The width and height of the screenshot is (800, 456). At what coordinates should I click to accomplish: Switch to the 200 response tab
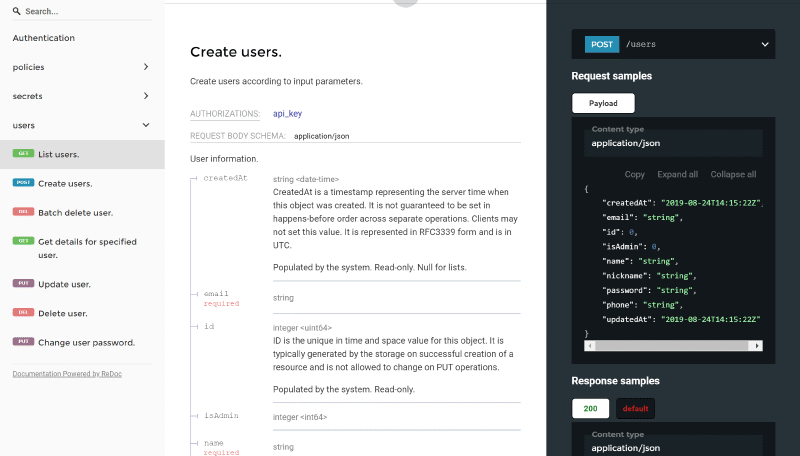click(590, 408)
